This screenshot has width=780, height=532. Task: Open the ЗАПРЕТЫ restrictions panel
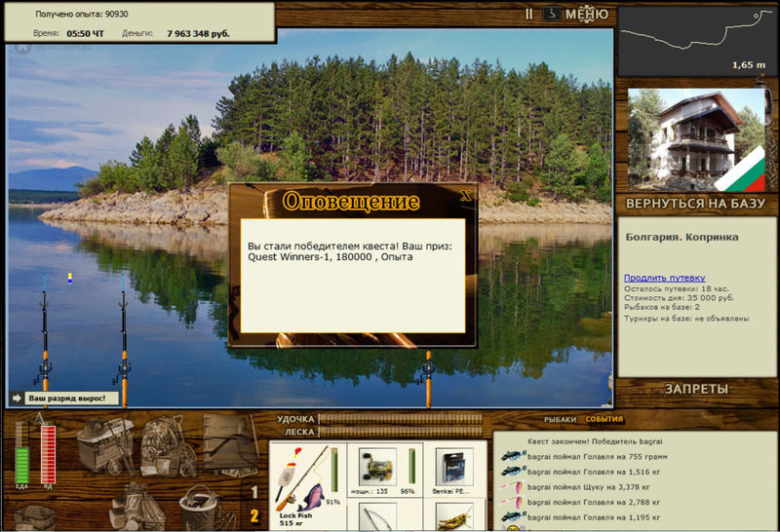pyautogui.click(x=696, y=389)
